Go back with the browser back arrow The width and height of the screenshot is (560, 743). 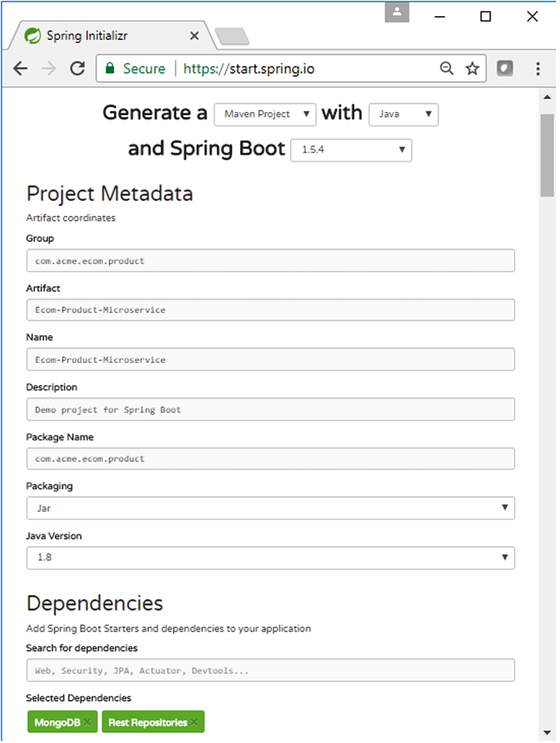20,69
